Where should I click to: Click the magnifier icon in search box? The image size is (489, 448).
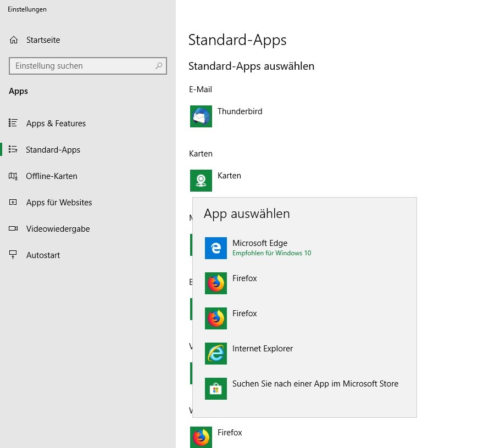pos(159,66)
